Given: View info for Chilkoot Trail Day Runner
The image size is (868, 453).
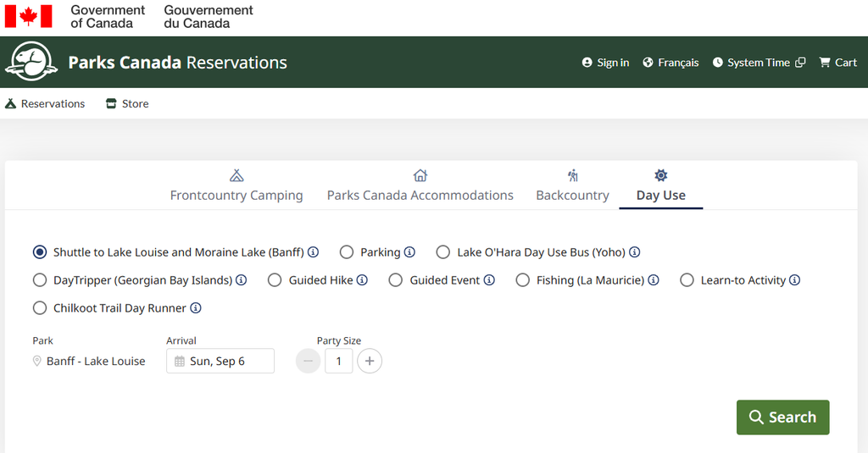Looking at the screenshot, I should (196, 308).
